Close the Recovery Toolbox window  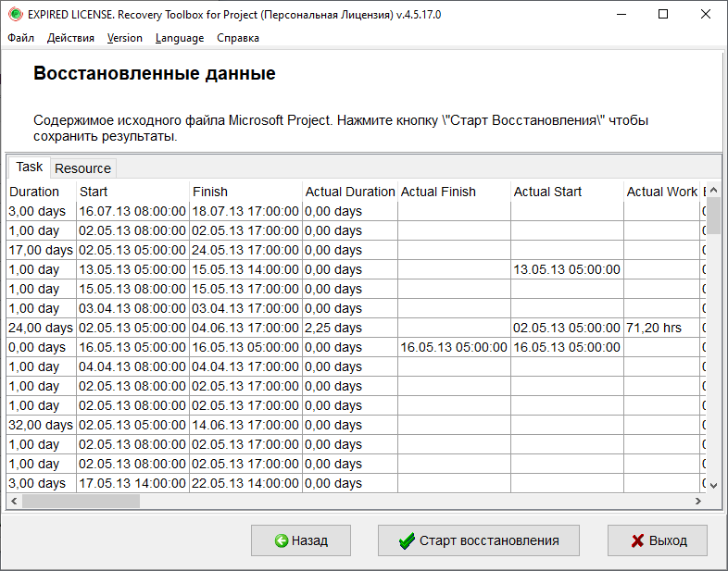coord(706,15)
